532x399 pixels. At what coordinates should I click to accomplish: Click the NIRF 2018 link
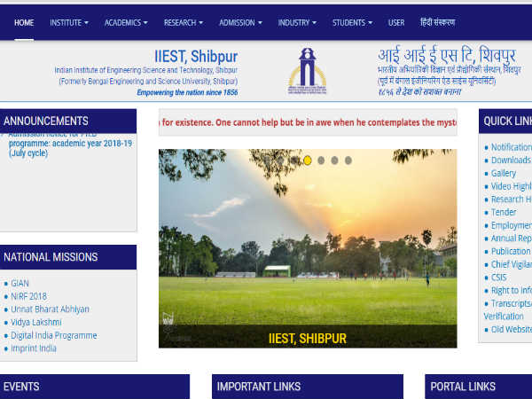[x=28, y=296]
